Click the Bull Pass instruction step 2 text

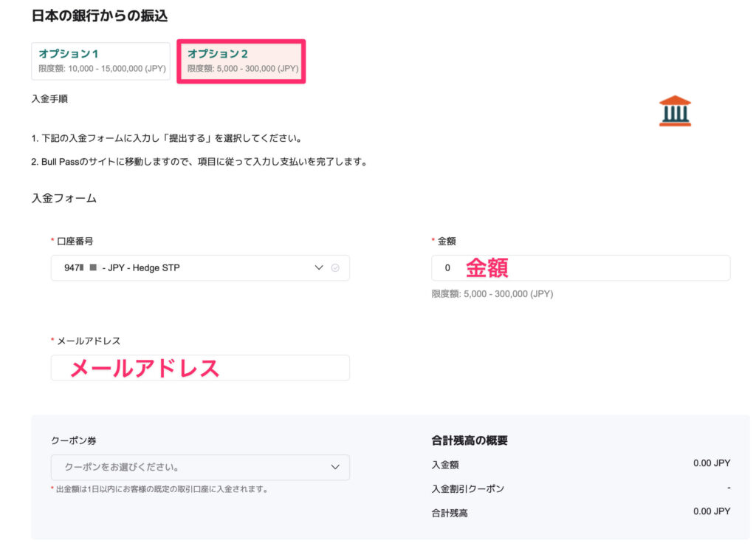tap(199, 161)
